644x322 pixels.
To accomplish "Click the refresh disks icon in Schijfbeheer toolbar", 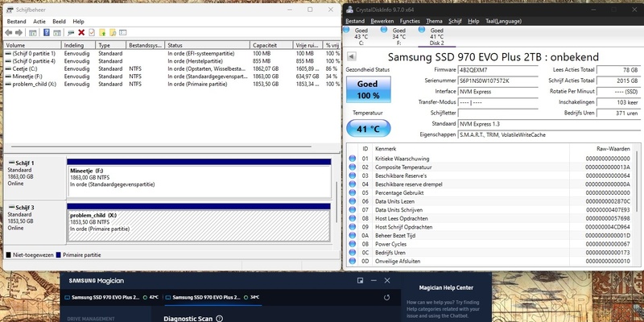I will point(71,33).
